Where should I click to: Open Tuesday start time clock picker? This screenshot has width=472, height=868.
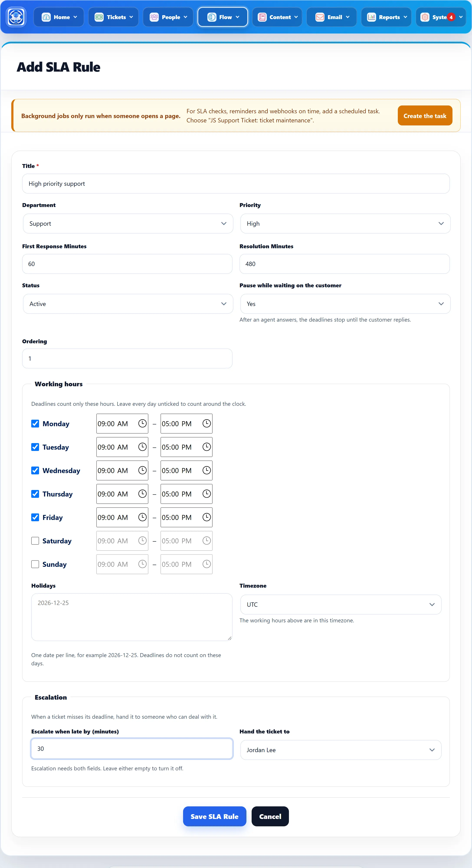pos(143,447)
